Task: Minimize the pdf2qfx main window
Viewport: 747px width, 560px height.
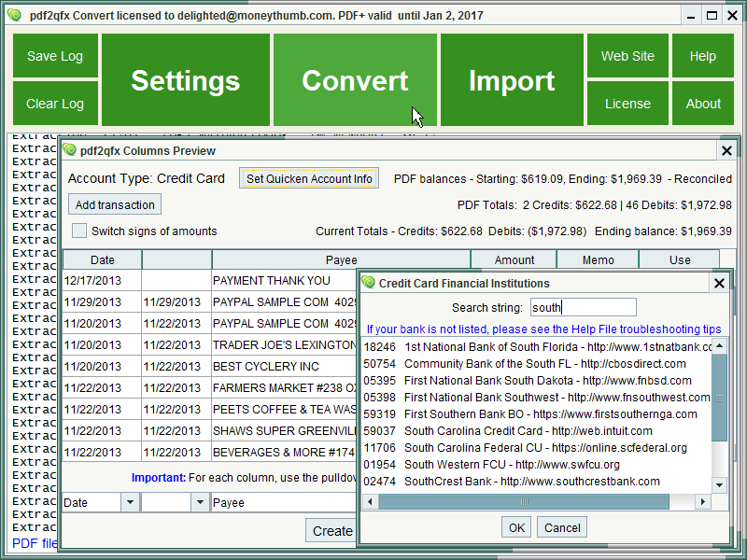Action: coord(691,16)
